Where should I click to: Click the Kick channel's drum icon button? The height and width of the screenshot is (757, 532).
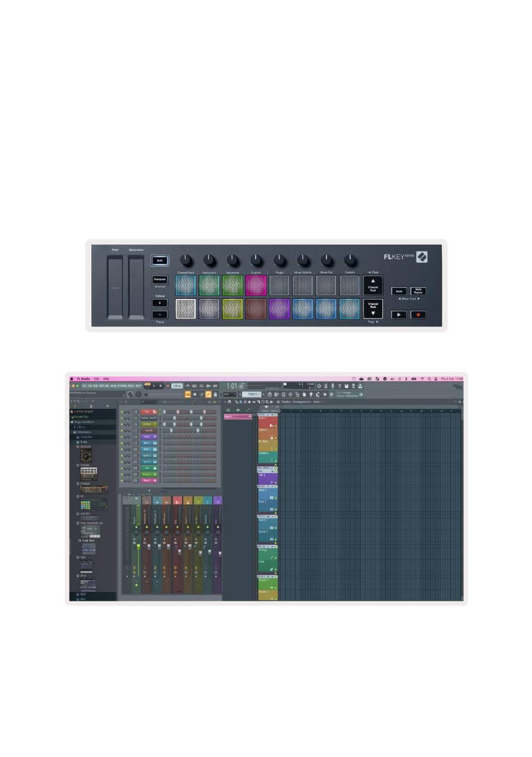[155, 412]
